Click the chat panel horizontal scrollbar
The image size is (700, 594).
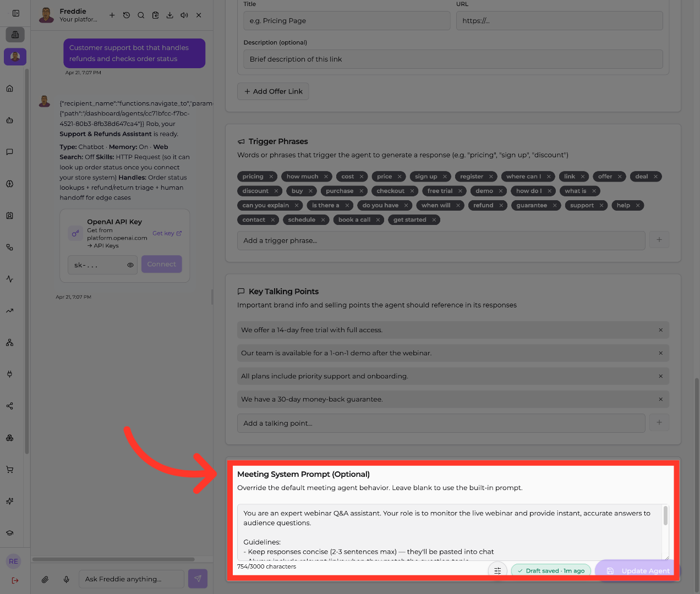[x=113, y=559]
